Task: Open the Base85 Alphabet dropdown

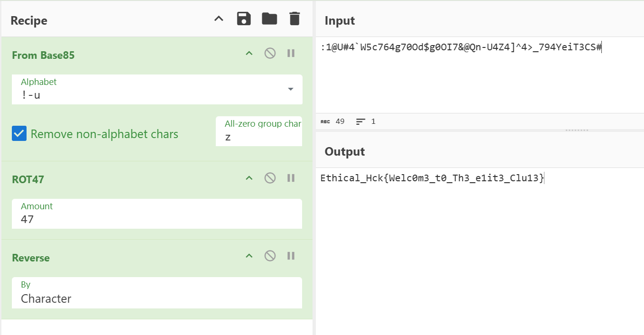Action: click(x=290, y=89)
